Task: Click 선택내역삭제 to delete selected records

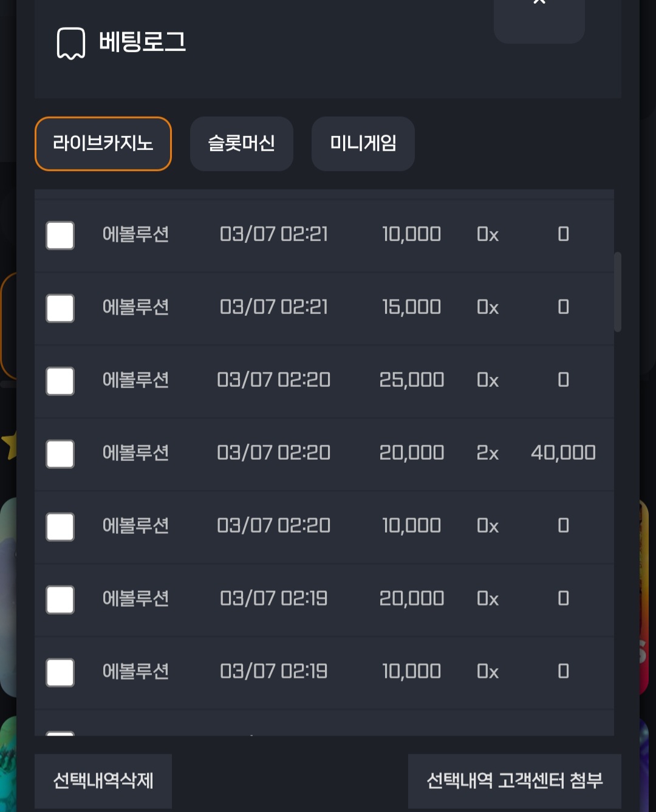Action: click(x=103, y=781)
